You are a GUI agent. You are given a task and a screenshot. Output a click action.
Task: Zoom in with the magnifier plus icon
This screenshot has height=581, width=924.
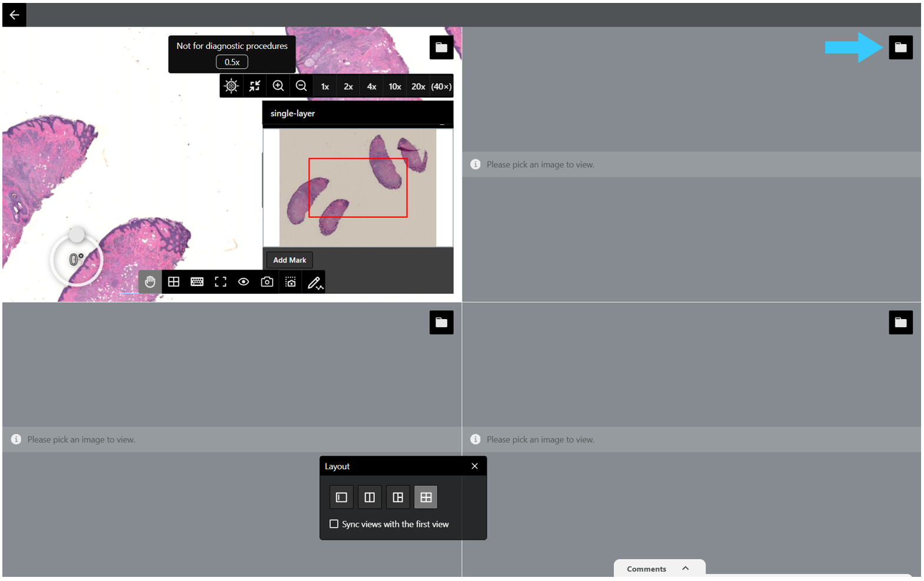pos(278,86)
